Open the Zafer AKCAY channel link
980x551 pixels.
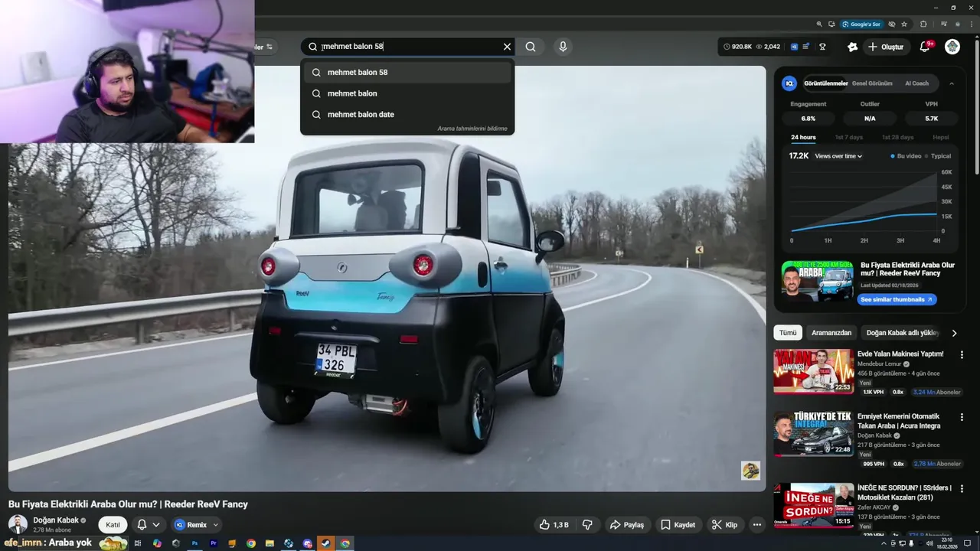876,507
